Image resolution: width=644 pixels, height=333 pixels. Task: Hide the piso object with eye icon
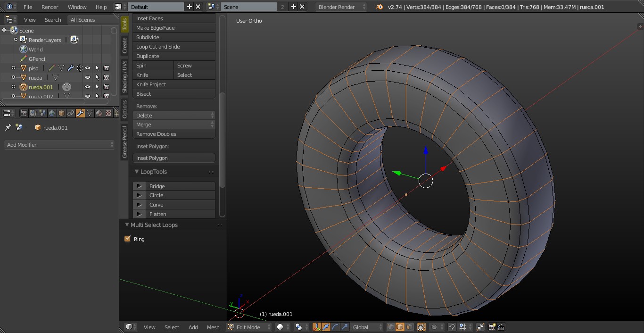87,68
